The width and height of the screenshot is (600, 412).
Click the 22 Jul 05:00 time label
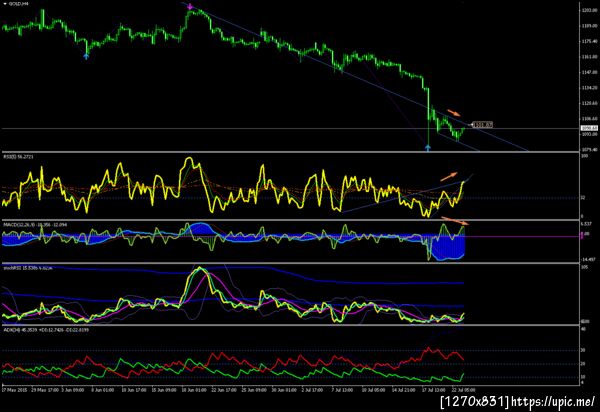tap(463, 390)
